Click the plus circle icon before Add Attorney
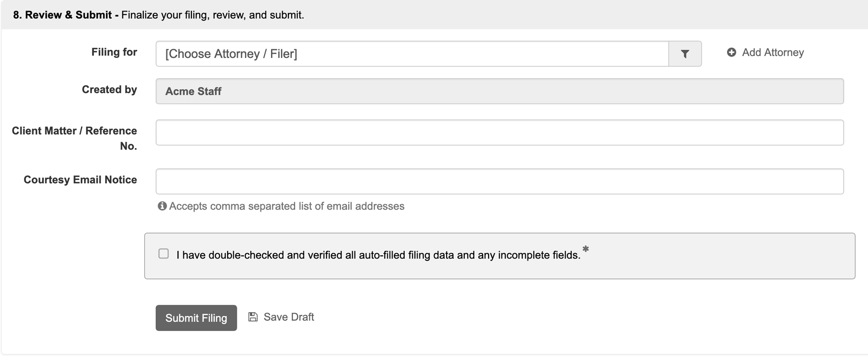This screenshot has height=356, width=868. click(732, 52)
